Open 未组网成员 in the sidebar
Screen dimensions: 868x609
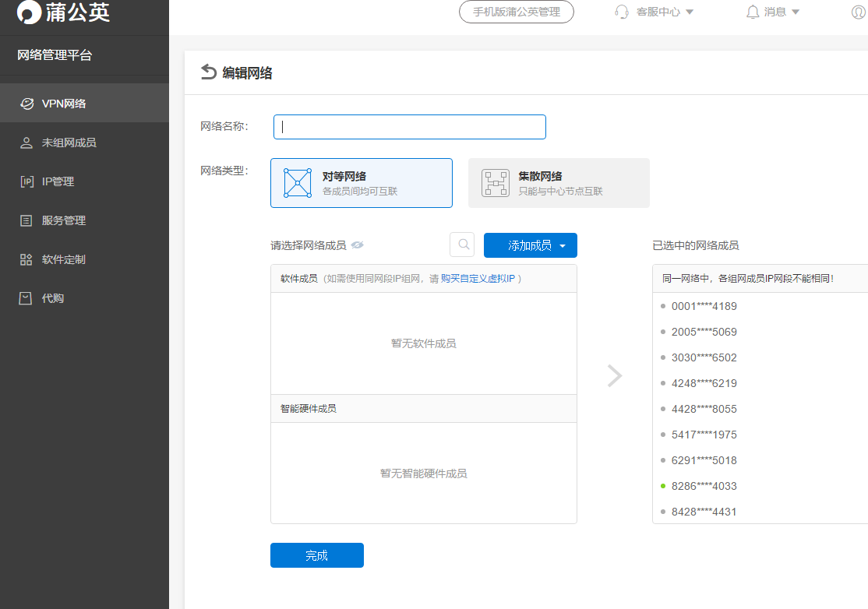[x=69, y=143]
